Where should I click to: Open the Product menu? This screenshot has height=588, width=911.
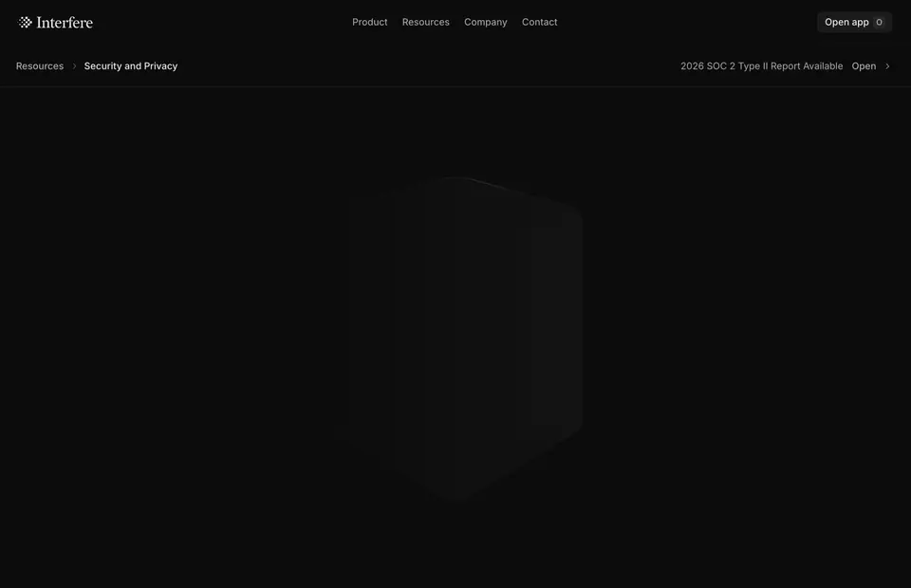(x=369, y=22)
